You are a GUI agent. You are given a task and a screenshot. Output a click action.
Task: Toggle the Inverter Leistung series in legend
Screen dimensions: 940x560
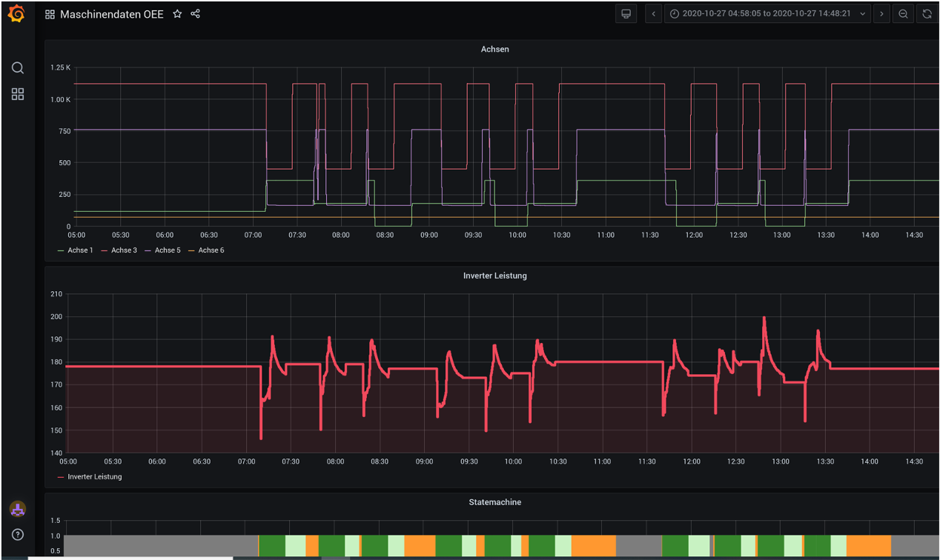pyautogui.click(x=95, y=477)
